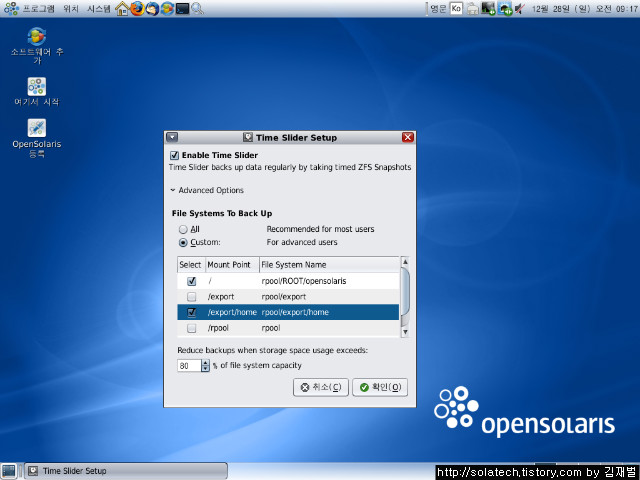The width and height of the screenshot is (640, 480).
Task: Click the second network status tray icon
Action: (505, 9)
